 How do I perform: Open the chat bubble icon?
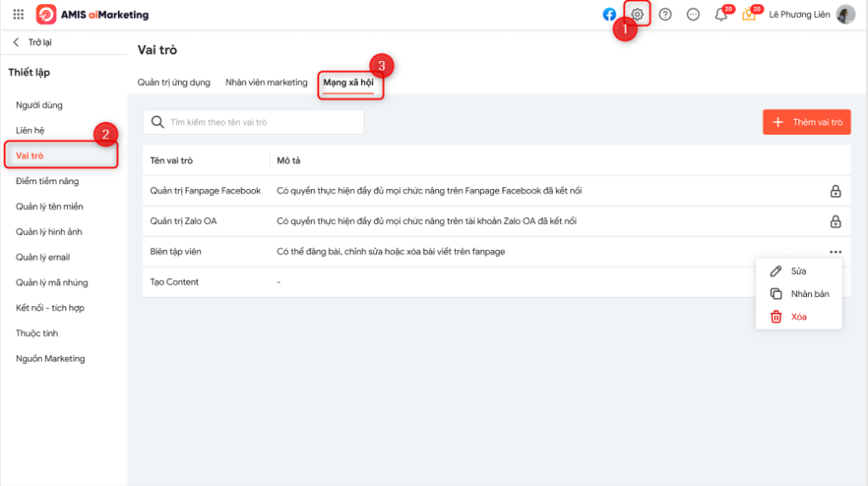(693, 14)
